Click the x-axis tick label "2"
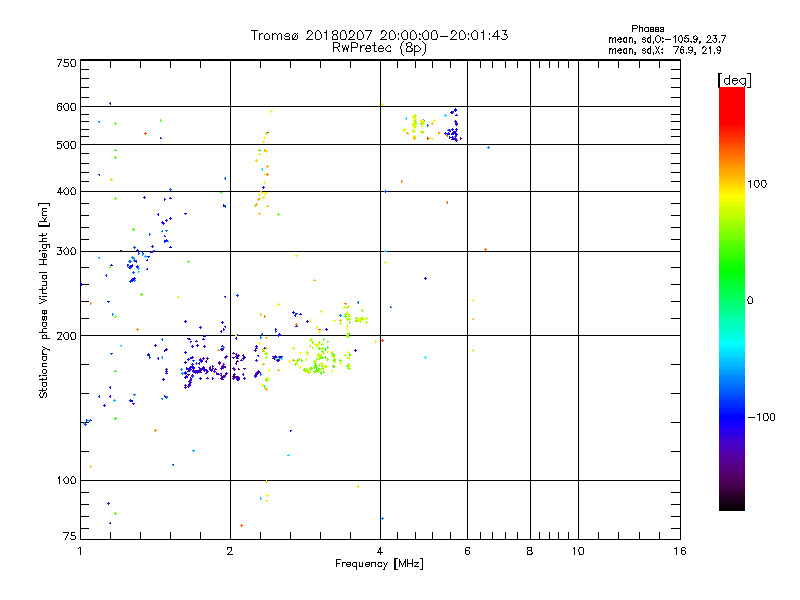 coord(230,551)
